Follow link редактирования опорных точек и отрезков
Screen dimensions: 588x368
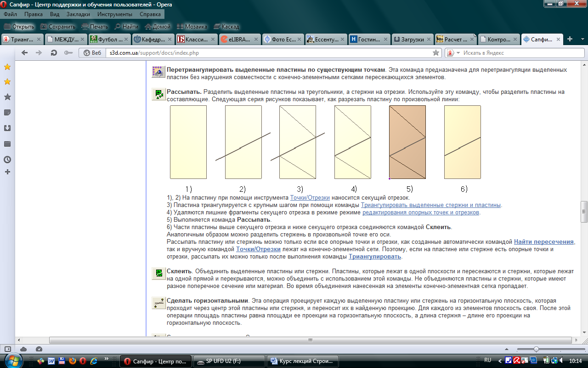[x=421, y=213]
